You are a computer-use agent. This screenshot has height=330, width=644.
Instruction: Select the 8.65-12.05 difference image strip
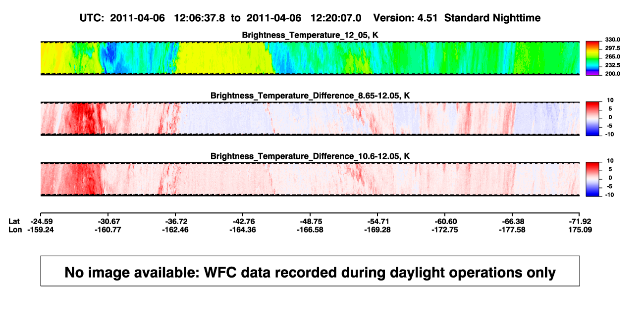pos(310,119)
